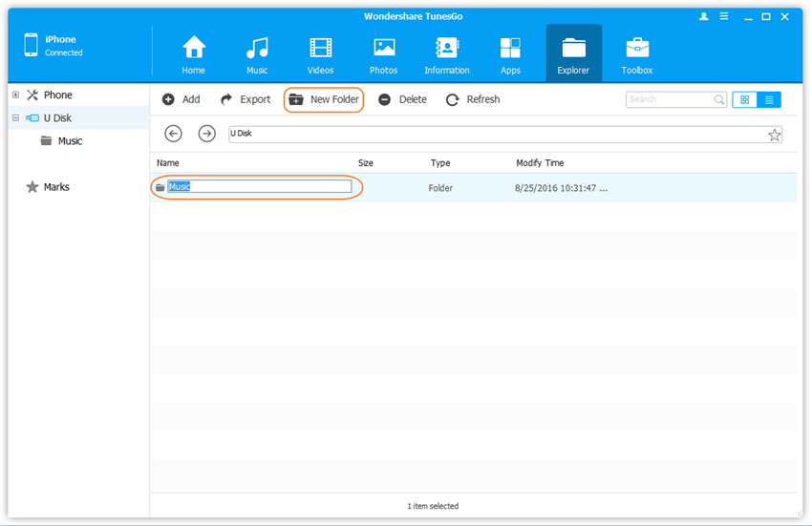The image size is (812, 526).
Task: Expand the Phone tree node
Action: pos(15,95)
